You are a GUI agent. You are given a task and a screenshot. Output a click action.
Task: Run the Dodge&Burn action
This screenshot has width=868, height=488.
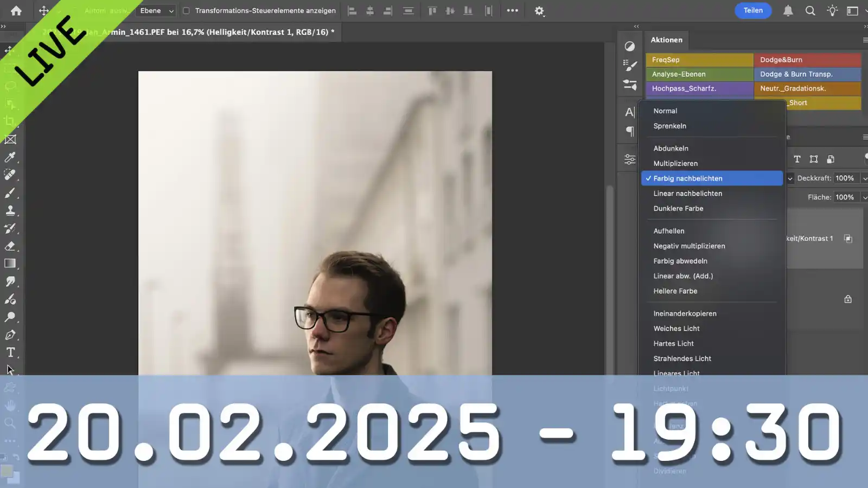tap(807, 60)
